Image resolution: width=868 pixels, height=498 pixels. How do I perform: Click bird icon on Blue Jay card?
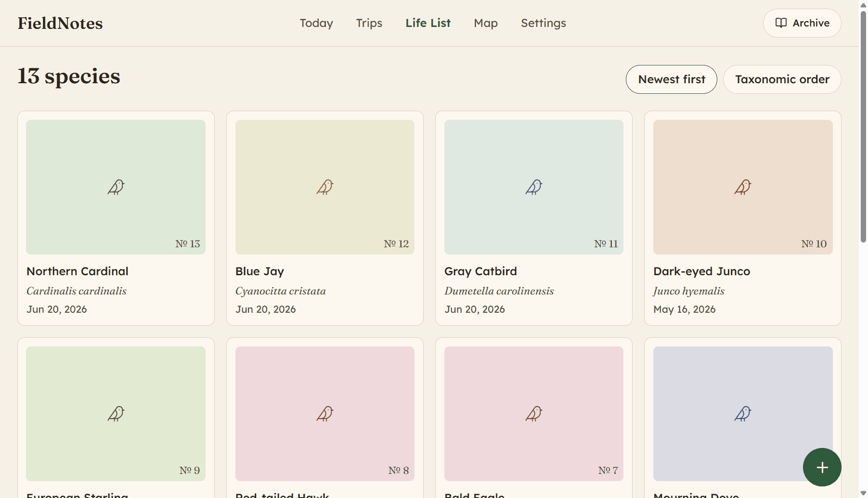click(325, 187)
